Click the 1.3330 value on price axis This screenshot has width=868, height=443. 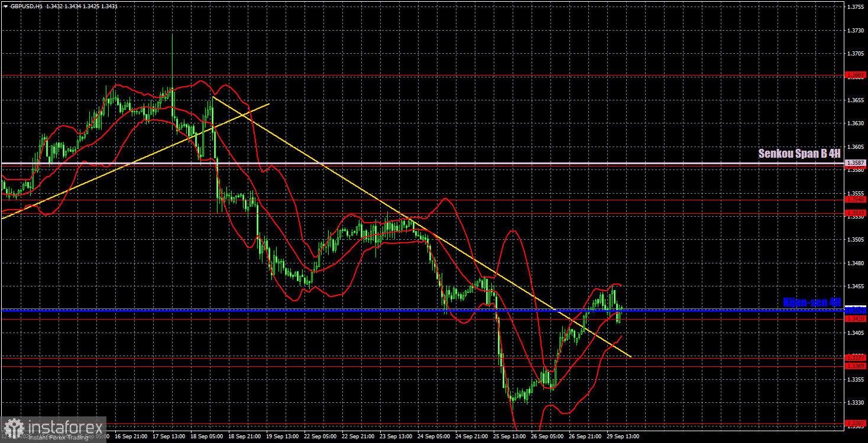pyautogui.click(x=856, y=403)
